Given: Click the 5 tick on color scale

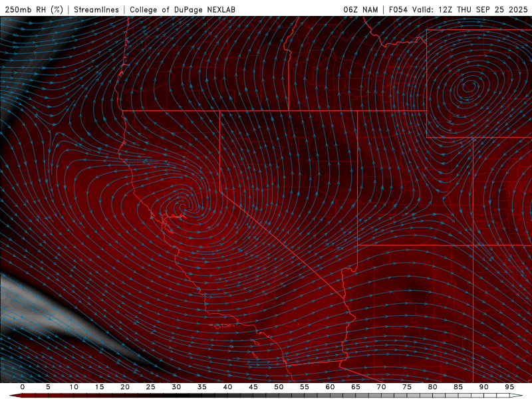Looking at the screenshot, I should [48, 387].
